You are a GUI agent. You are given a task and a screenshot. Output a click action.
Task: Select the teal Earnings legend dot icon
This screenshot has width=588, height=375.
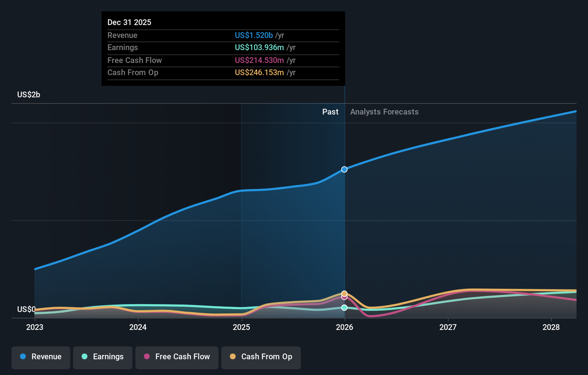[84, 357]
